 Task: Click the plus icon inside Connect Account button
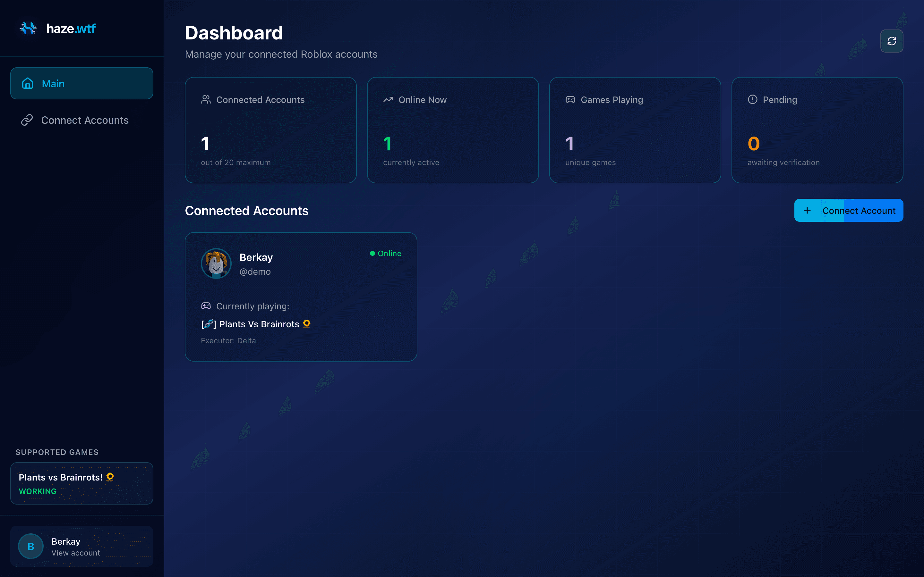click(808, 210)
